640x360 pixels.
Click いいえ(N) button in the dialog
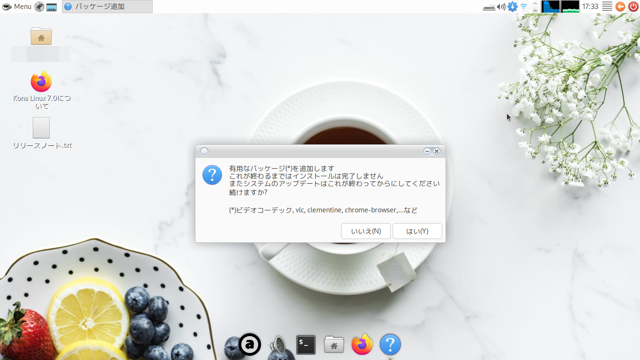point(366,231)
